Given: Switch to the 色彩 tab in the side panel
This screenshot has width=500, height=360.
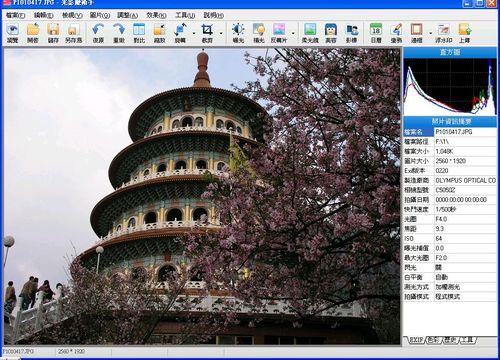Looking at the screenshot, I should (x=433, y=340).
